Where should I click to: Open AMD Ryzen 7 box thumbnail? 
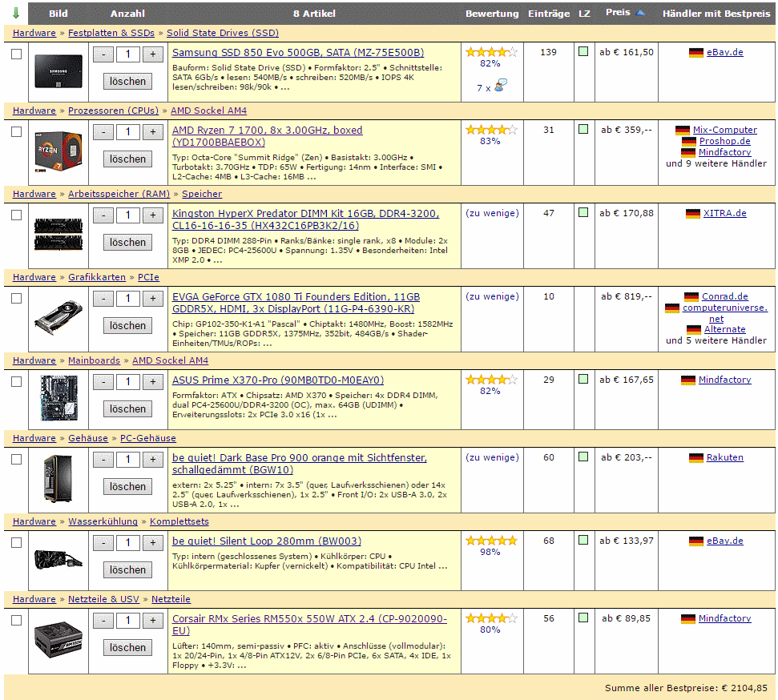(58, 151)
